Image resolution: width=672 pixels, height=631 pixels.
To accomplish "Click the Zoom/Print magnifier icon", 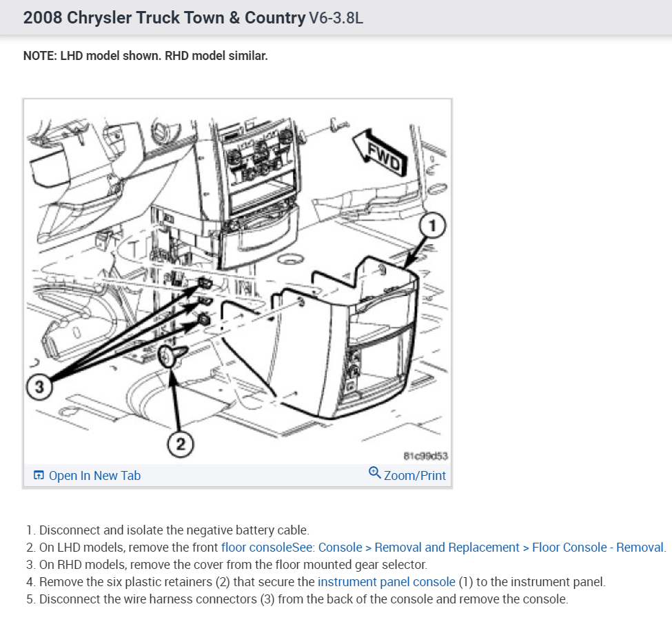I will pos(374,472).
